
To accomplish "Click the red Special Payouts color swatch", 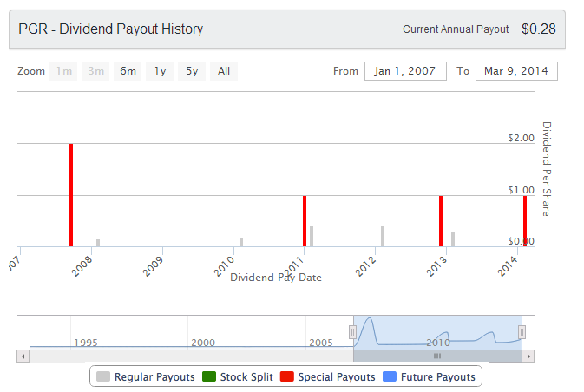I will tap(286, 376).
